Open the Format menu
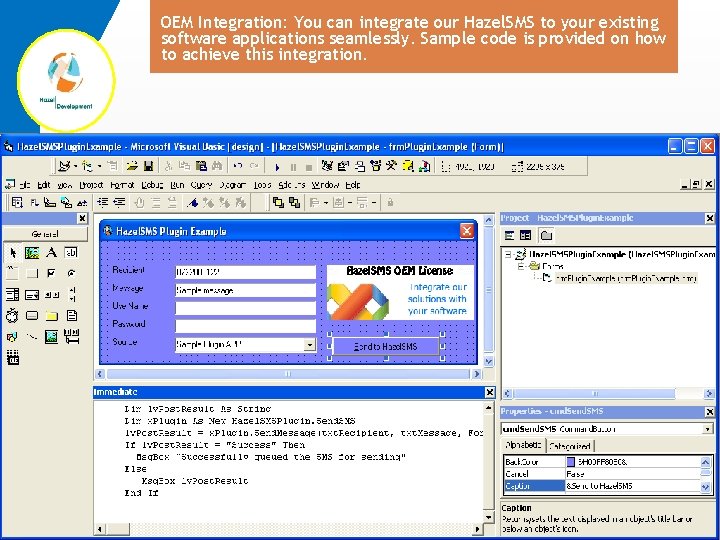The width and height of the screenshot is (720, 540). (x=122, y=185)
